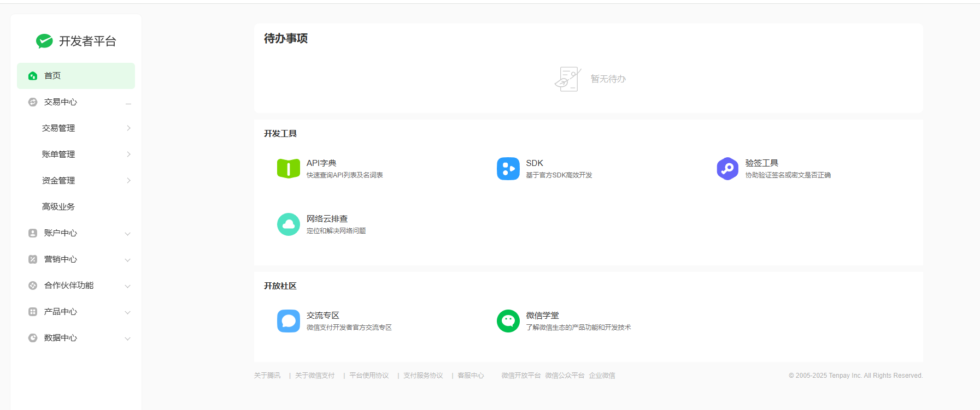Open the blue SDK icon
Image resolution: width=980 pixels, height=410 pixels.
click(x=508, y=169)
